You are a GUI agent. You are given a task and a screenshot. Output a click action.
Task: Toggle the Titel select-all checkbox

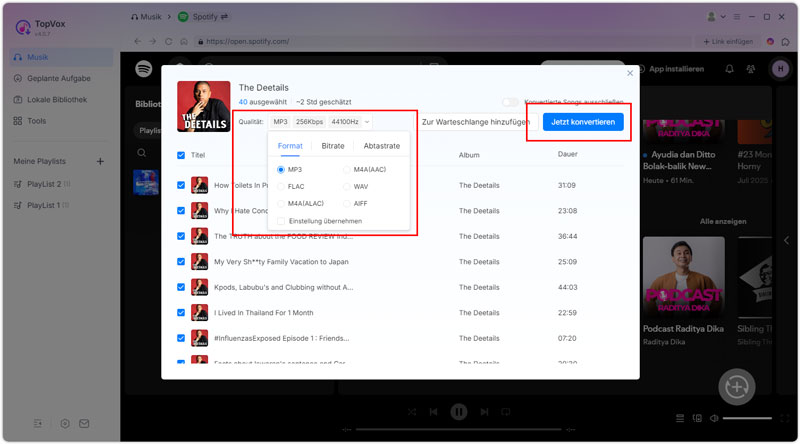tap(181, 155)
